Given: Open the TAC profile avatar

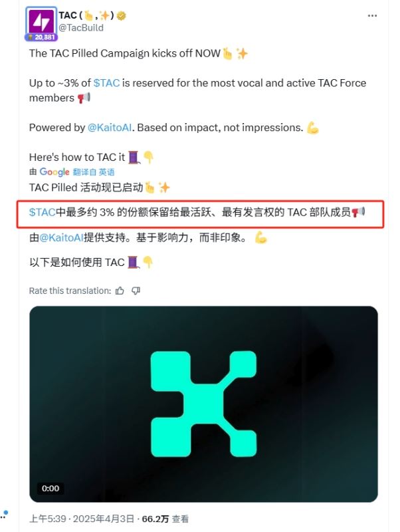Looking at the screenshot, I should (x=41, y=21).
